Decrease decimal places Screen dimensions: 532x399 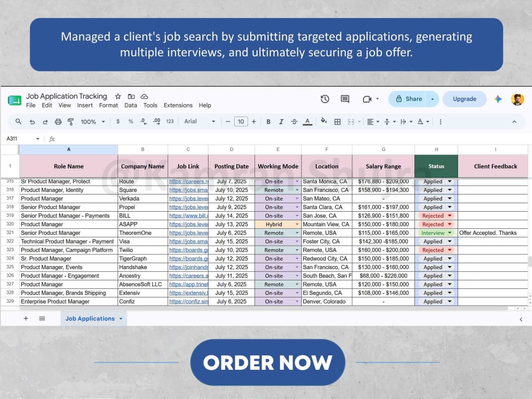pos(144,121)
